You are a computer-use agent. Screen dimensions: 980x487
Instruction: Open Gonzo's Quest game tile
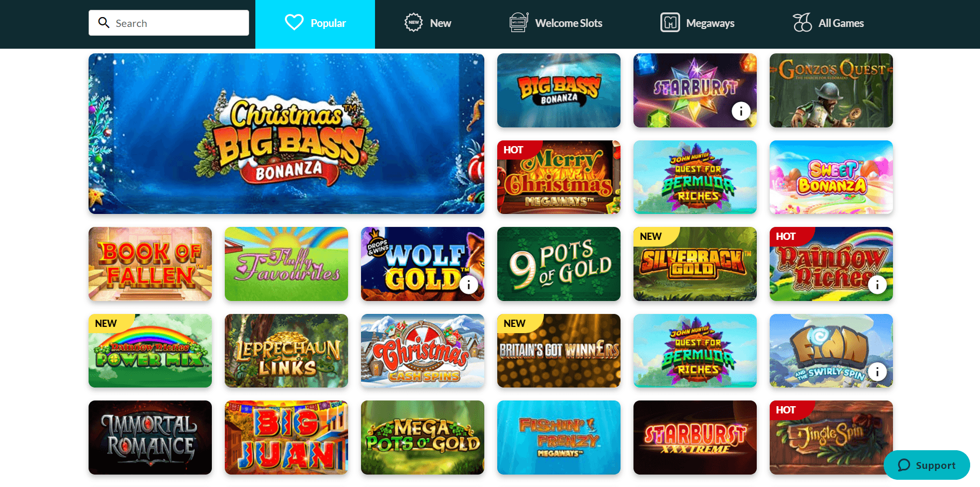tap(831, 90)
